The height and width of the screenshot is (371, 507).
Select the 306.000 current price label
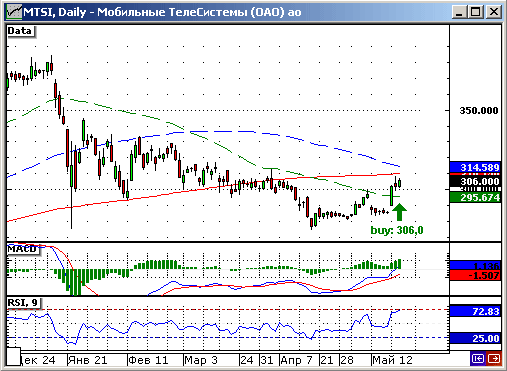tap(475, 181)
